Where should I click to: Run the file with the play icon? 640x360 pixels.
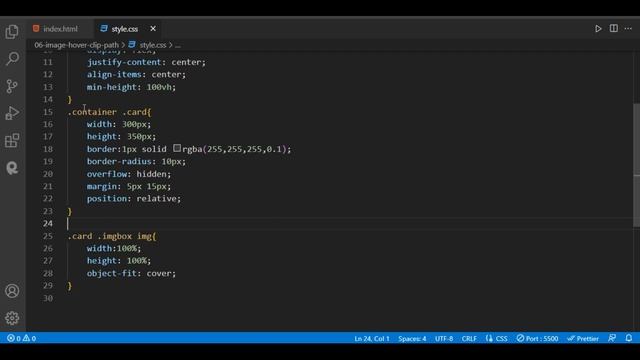pos(598,29)
